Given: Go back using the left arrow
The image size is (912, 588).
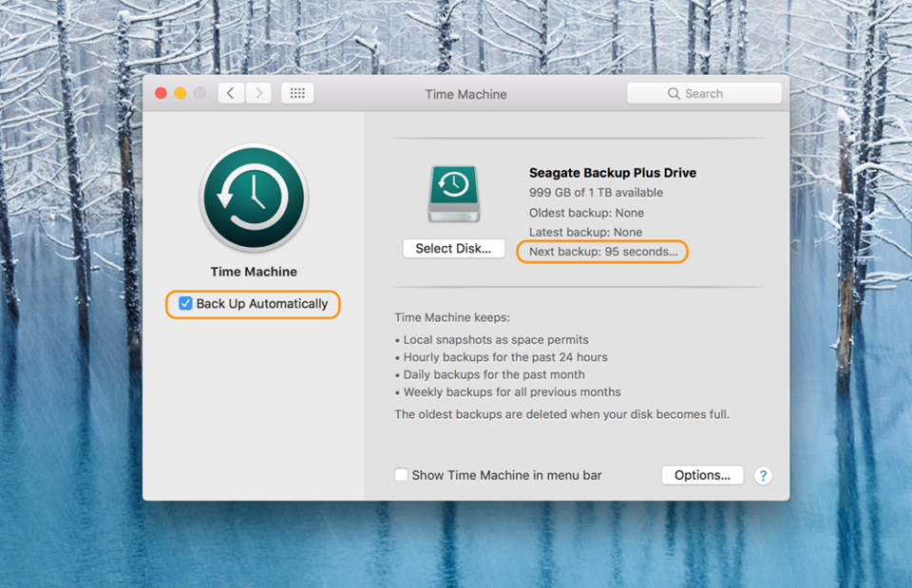Looking at the screenshot, I should (231, 92).
